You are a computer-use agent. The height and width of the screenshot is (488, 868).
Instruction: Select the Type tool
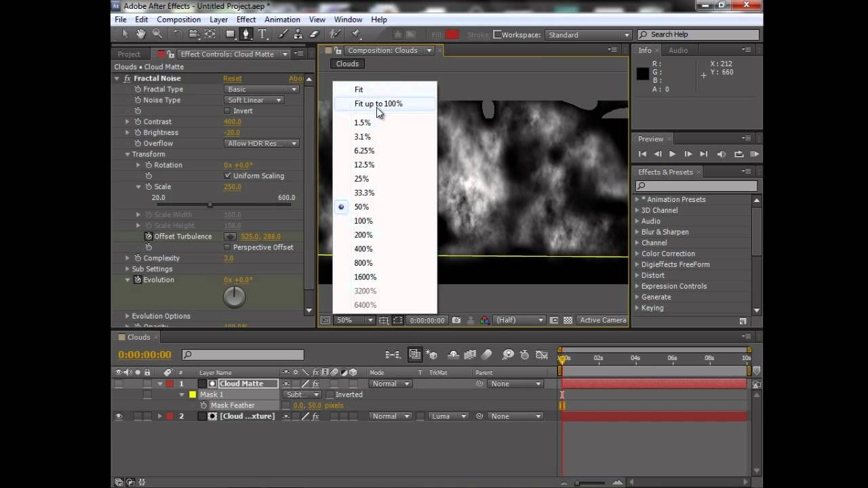pyautogui.click(x=262, y=34)
